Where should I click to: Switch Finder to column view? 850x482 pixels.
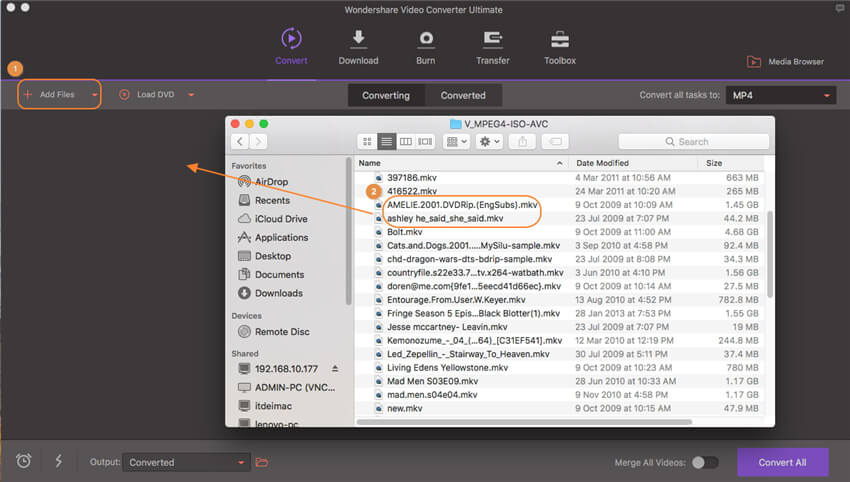point(405,142)
